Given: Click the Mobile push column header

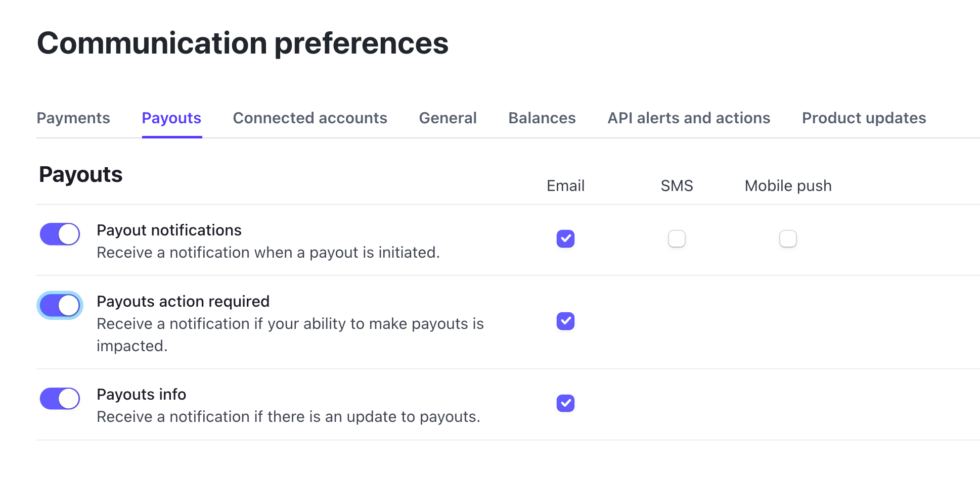Looking at the screenshot, I should click(x=788, y=186).
